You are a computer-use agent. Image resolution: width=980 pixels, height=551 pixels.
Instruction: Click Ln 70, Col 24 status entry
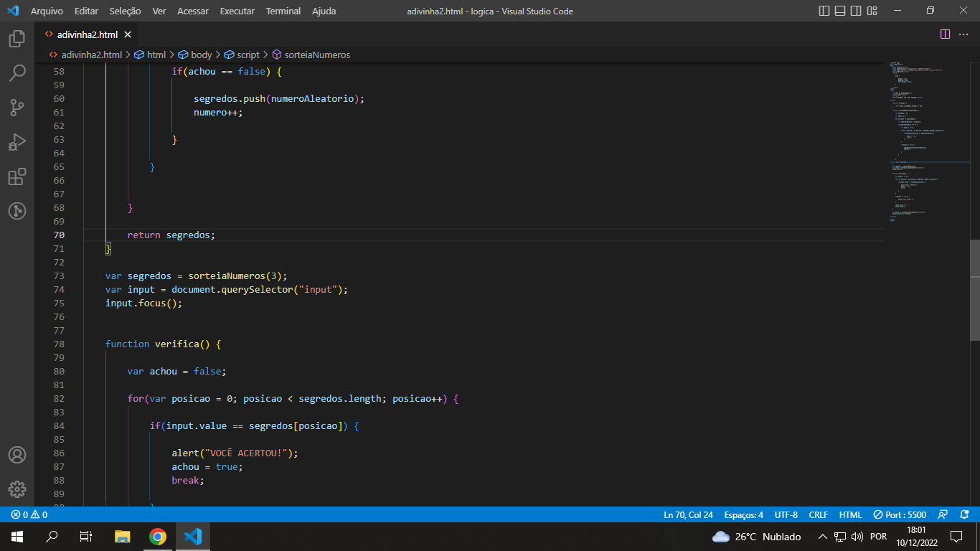(688, 514)
